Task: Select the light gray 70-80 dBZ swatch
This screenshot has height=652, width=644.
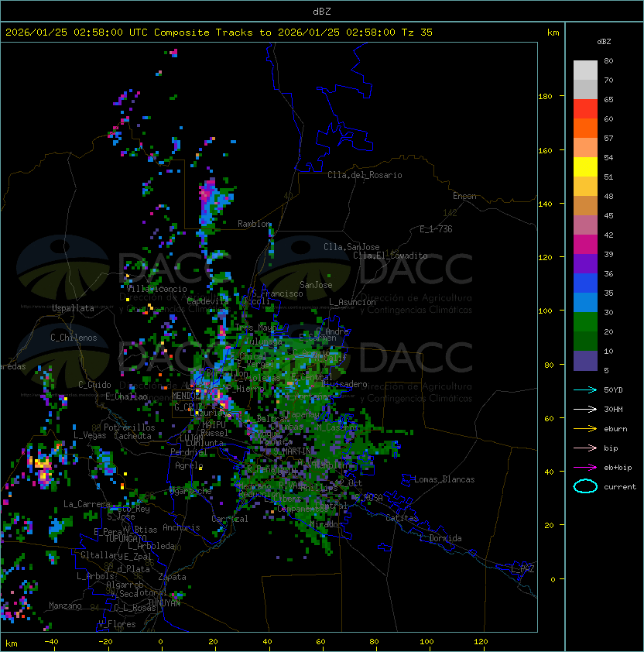Action: click(x=585, y=70)
